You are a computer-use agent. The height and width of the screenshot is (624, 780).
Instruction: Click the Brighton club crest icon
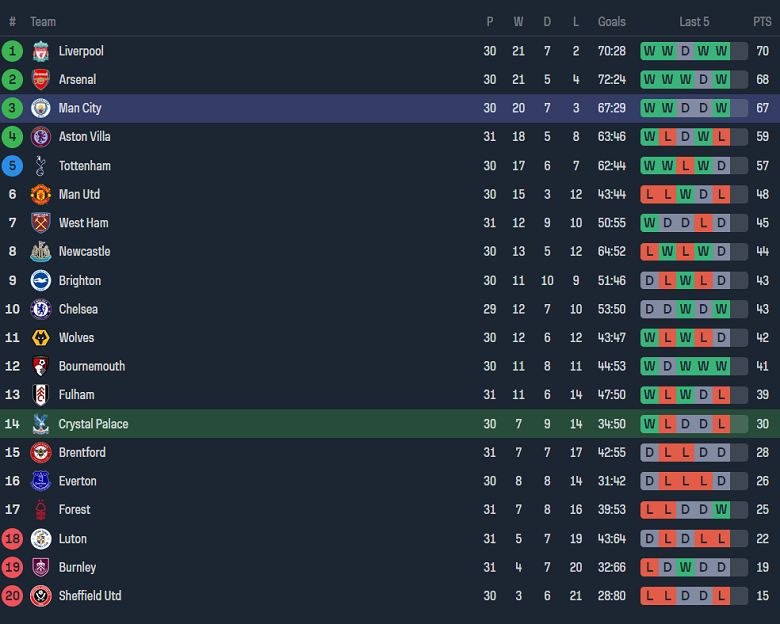click(40, 281)
